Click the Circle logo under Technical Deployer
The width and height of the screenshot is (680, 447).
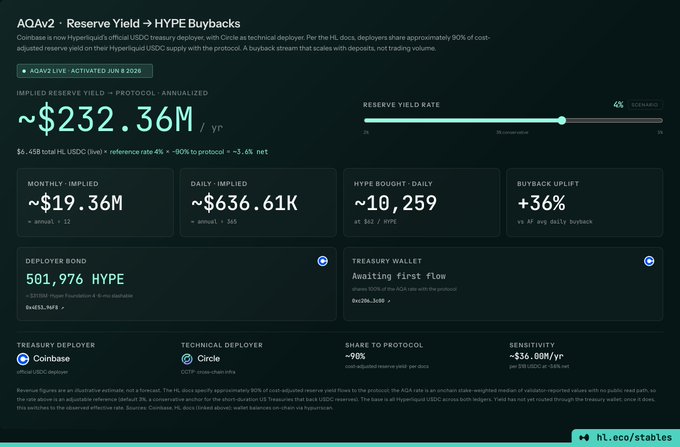[x=187, y=359]
